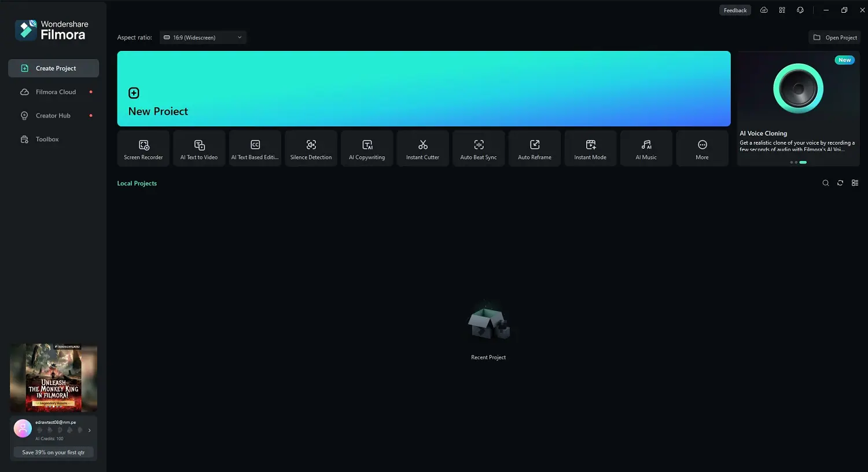868x472 pixels.
Task: Show More tools
Action: pyautogui.click(x=702, y=149)
